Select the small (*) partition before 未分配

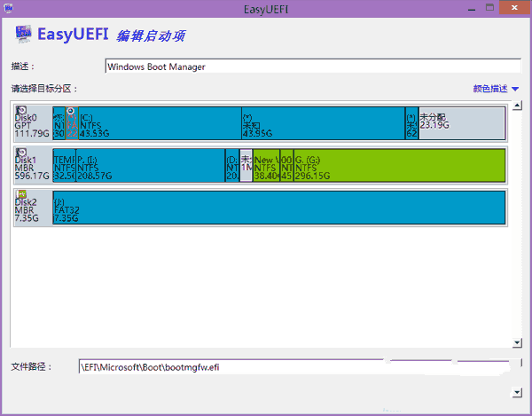tap(412, 122)
